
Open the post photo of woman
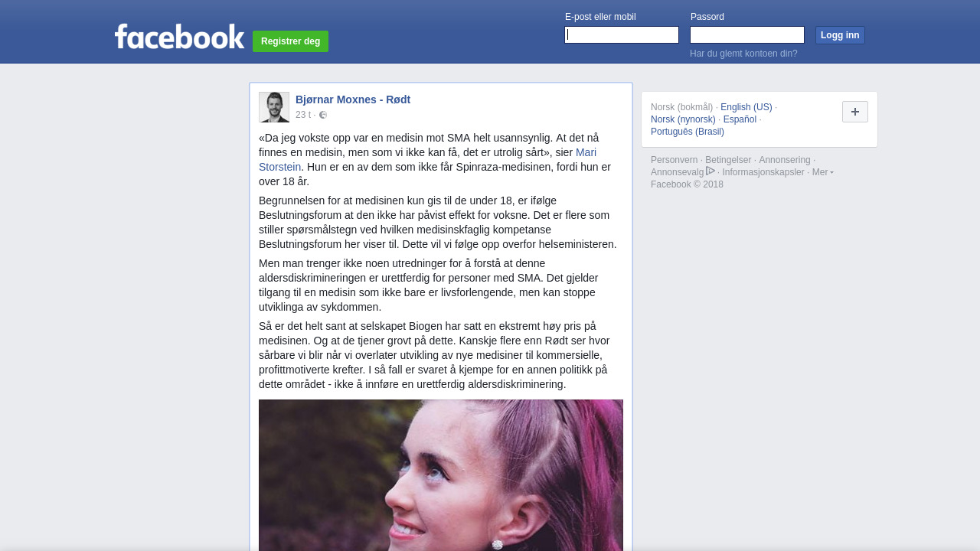pos(441,475)
